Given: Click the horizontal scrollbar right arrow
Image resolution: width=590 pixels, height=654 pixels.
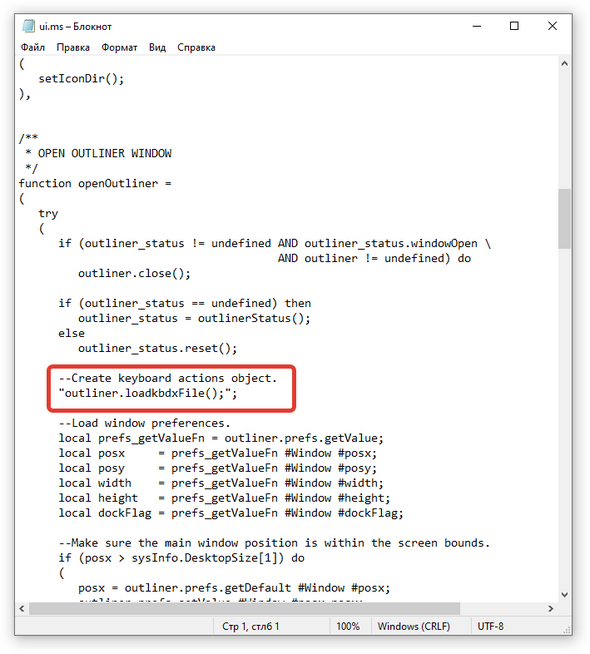Looking at the screenshot, I should (x=551, y=609).
